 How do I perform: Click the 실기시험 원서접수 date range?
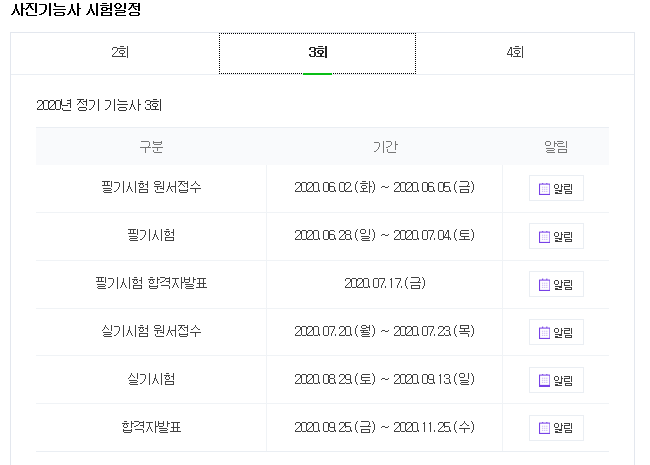pos(384,331)
